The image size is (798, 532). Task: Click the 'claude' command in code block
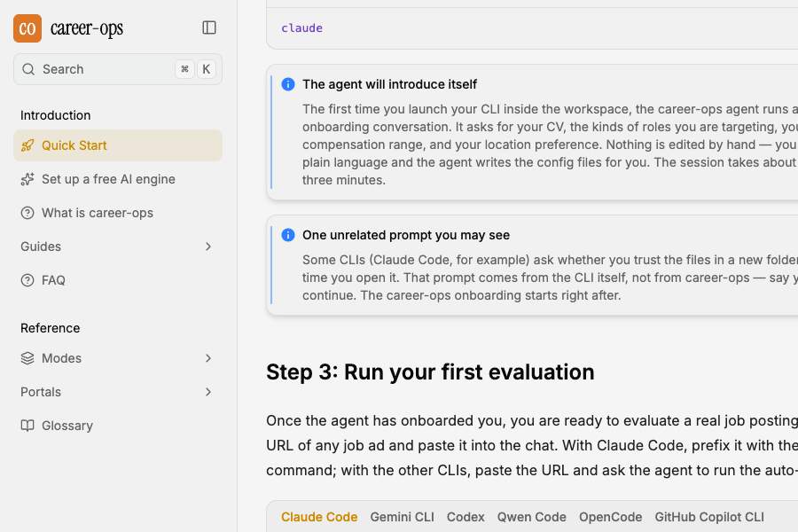301,28
